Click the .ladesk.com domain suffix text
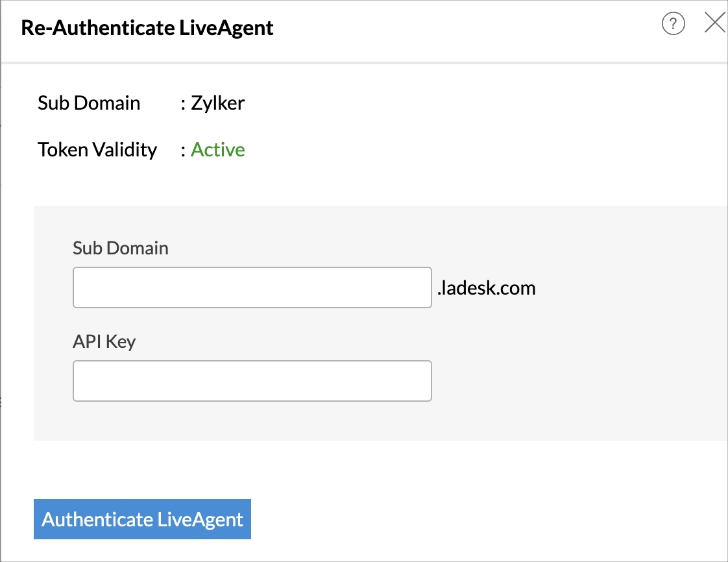728x562 pixels. [x=486, y=287]
